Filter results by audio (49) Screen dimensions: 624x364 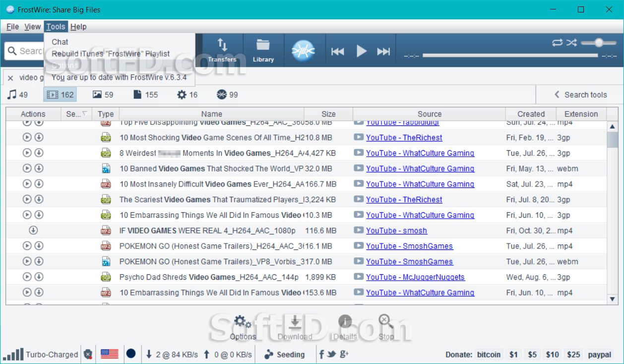[17, 94]
